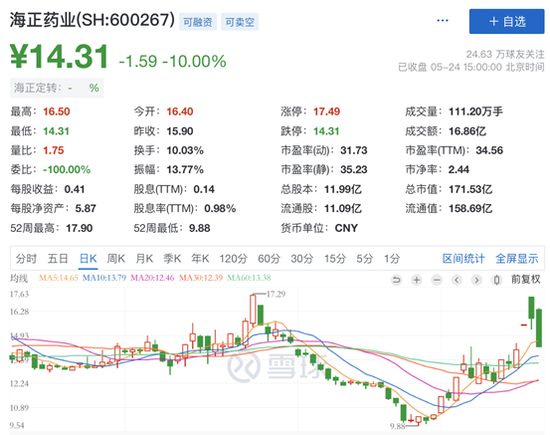Switch to 5分 chart interval
Viewport: 550px width, 435px height.
point(365,259)
